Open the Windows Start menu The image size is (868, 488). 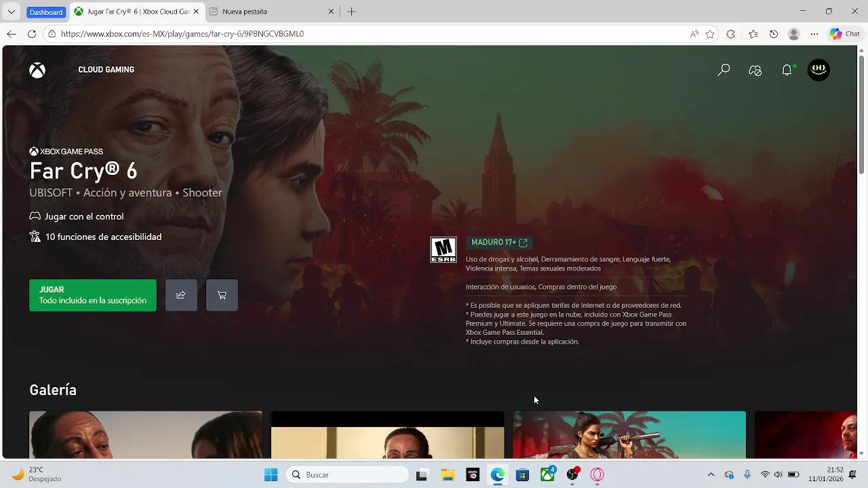click(x=271, y=475)
